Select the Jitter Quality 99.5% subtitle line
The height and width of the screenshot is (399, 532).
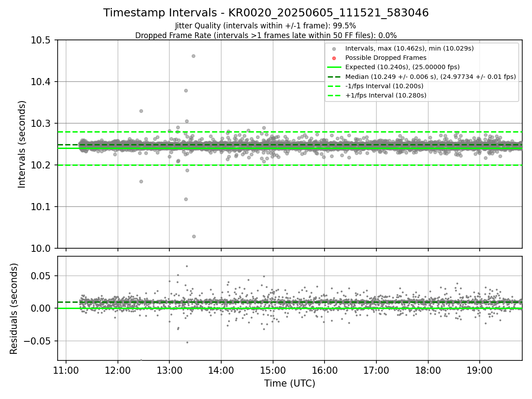pos(266,26)
